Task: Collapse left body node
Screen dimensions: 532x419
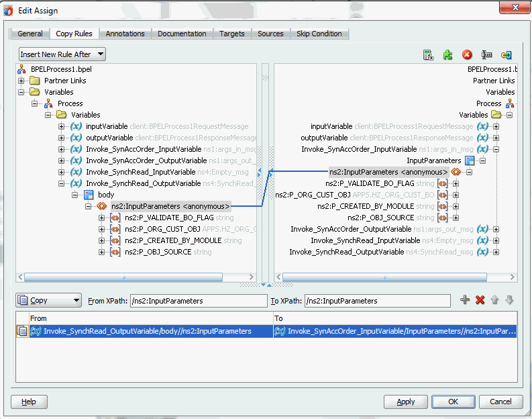Action: tap(75, 195)
